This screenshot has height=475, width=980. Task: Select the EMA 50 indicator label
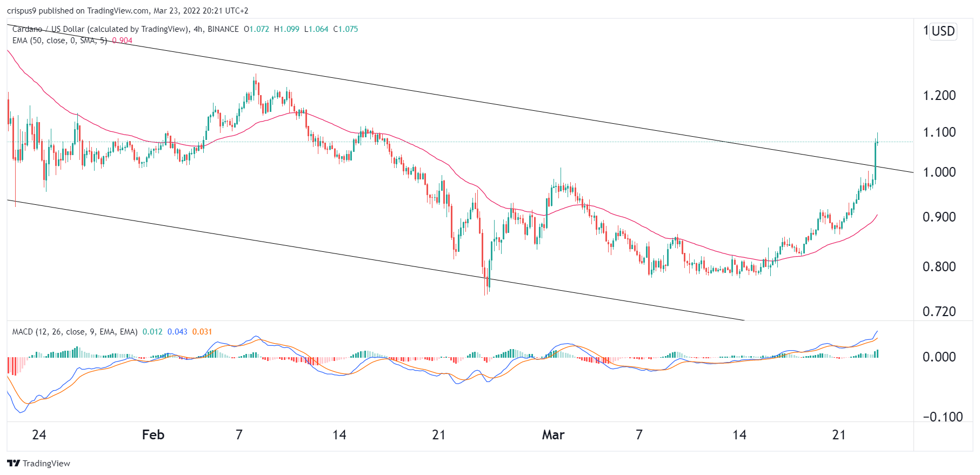click(59, 41)
